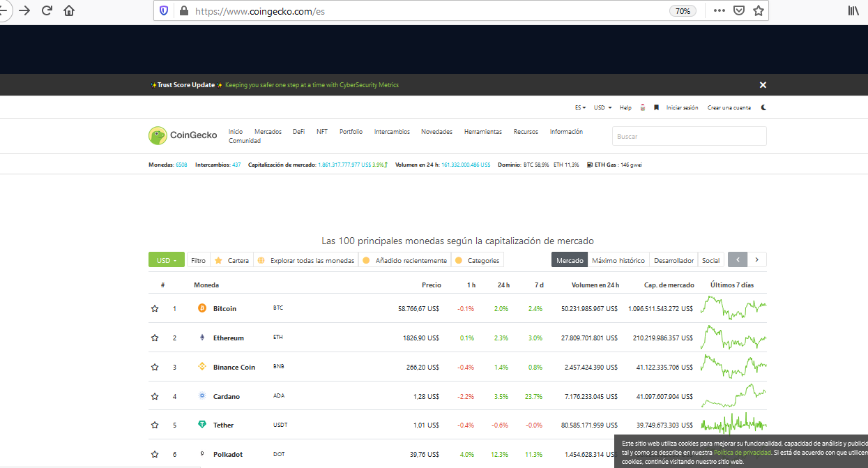
Task: Click the ETH Gas pump icon
Action: pyautogui.click(x=590, y=165)
